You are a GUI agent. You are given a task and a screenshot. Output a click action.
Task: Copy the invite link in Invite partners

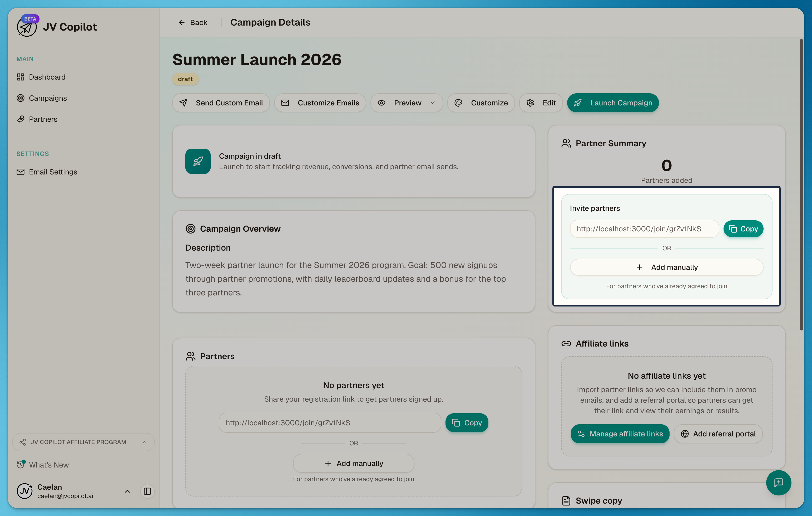(x=743, y=229)
